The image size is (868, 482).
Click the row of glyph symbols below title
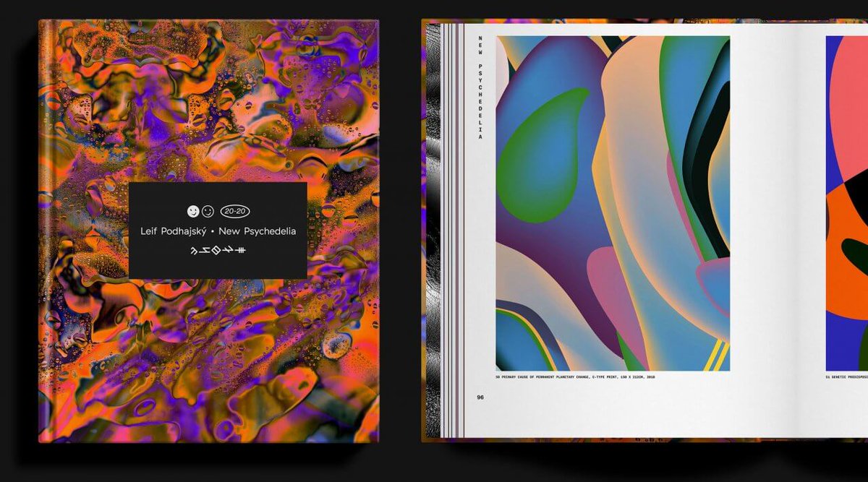click(x=218, y=251)
